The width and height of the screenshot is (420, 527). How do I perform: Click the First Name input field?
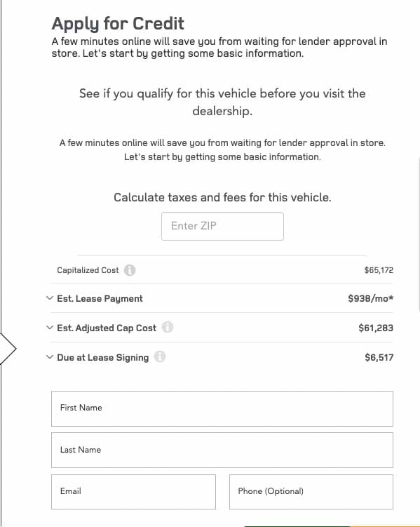pyautogui.click(x=222, y=408)
